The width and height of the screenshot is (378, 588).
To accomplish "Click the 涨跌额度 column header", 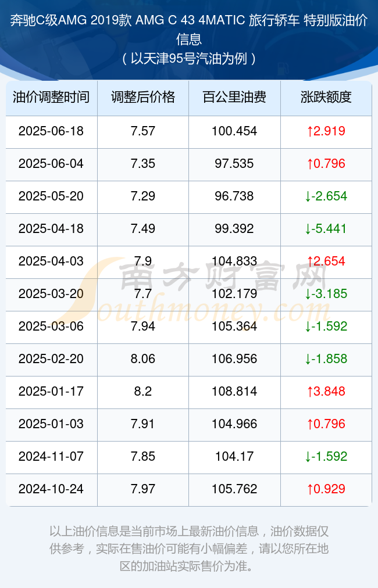I will pyautogui.click(x=326, y=98).
